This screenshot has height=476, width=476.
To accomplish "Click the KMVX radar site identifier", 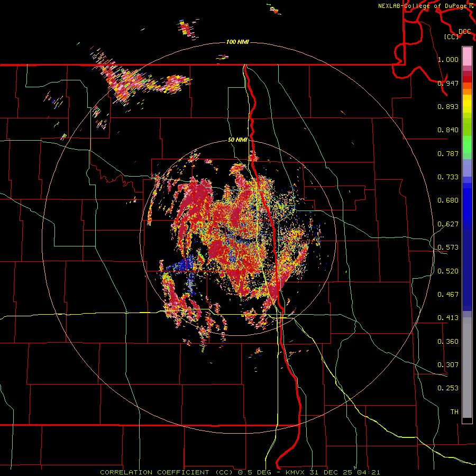I will pyautogui.click(x=296, y=472).
